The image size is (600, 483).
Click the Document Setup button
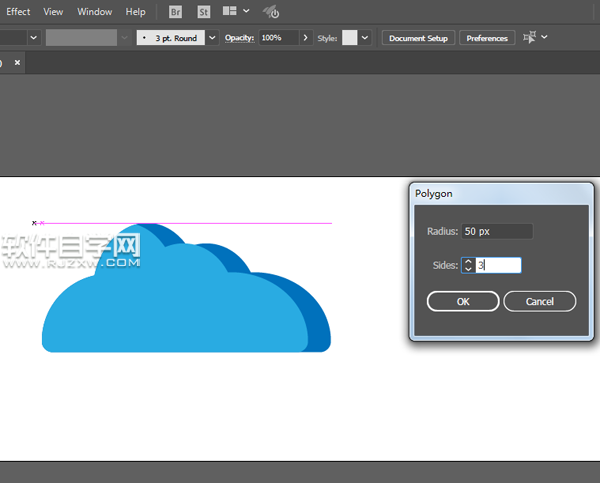tap(418, 38)
